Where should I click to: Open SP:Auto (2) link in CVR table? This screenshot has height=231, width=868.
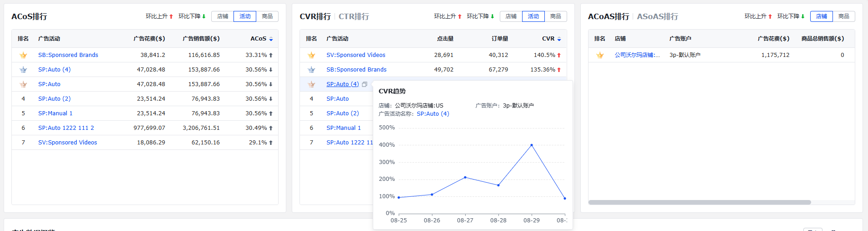tap(343, 113)
